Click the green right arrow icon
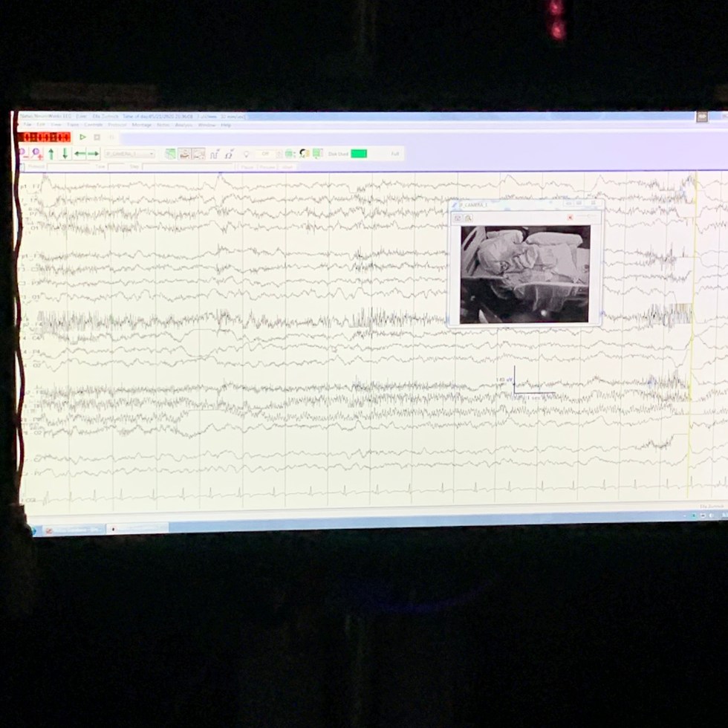This screenshot has height=728, width=728. pos(94,154)
